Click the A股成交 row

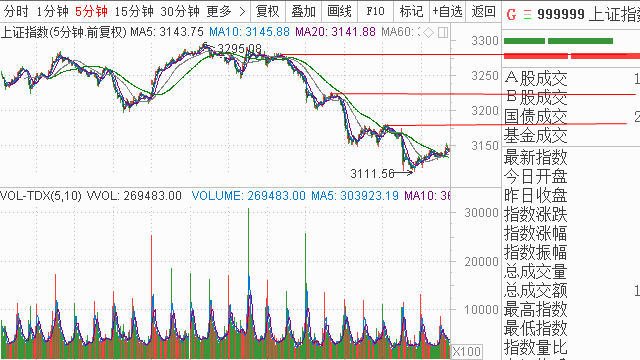(x=571, y=78)
